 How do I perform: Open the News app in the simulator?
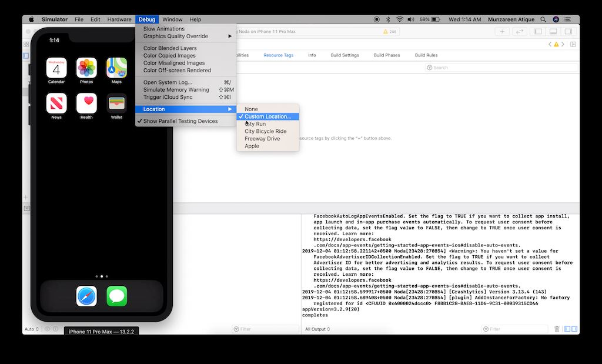click(x=56, y=103)
